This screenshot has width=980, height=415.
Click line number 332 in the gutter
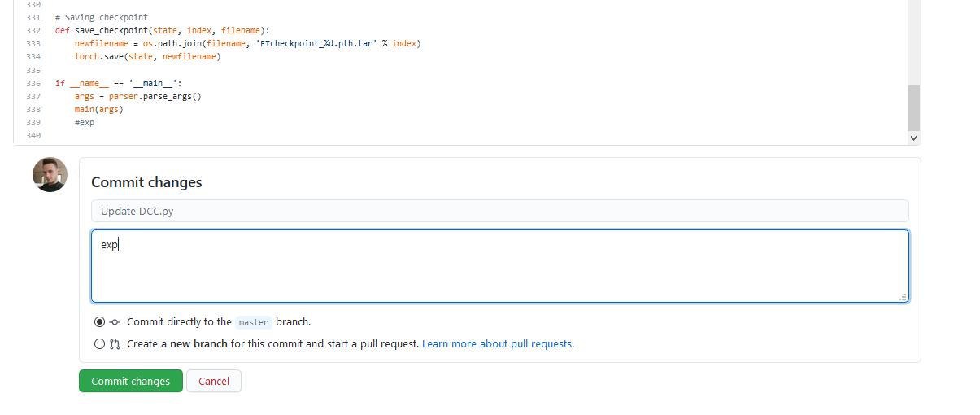coord(33,30)
